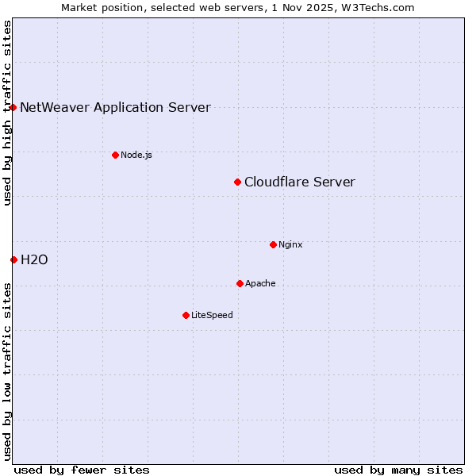Click the NetWeaver Application Server label

pos(115,107)
